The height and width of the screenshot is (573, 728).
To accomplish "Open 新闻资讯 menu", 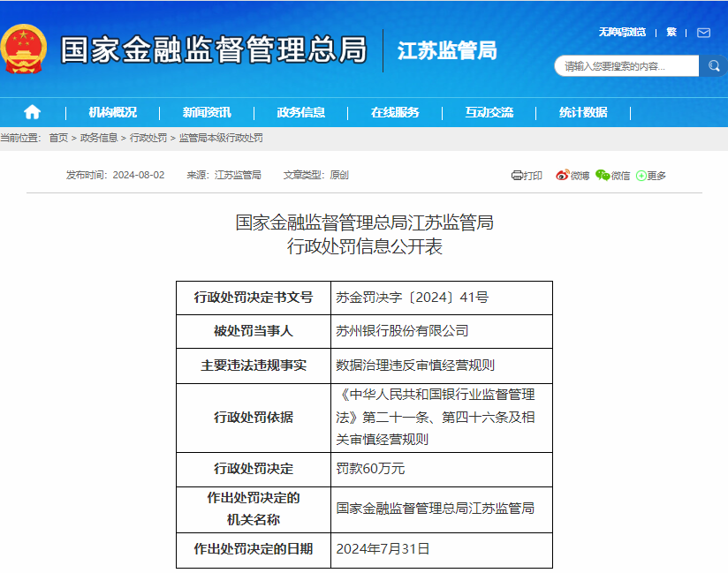I will click(207, 112).
